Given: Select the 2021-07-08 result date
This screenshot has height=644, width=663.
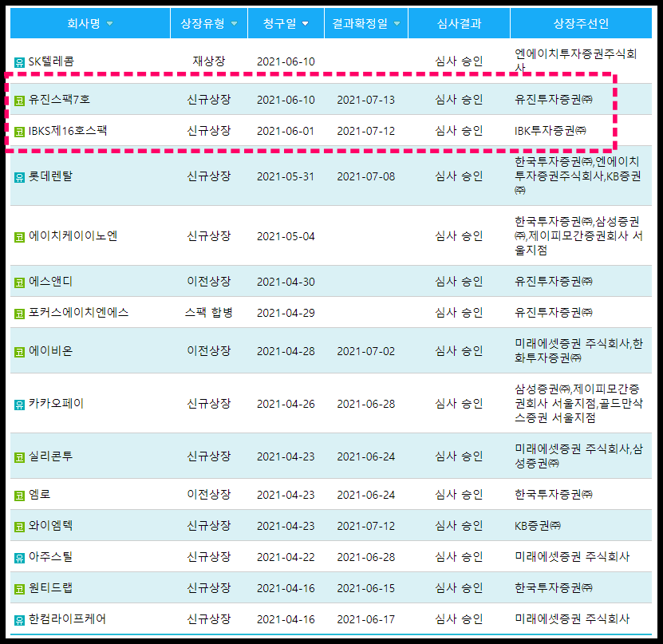Looking at the screenshot, I should pos(365,176).
